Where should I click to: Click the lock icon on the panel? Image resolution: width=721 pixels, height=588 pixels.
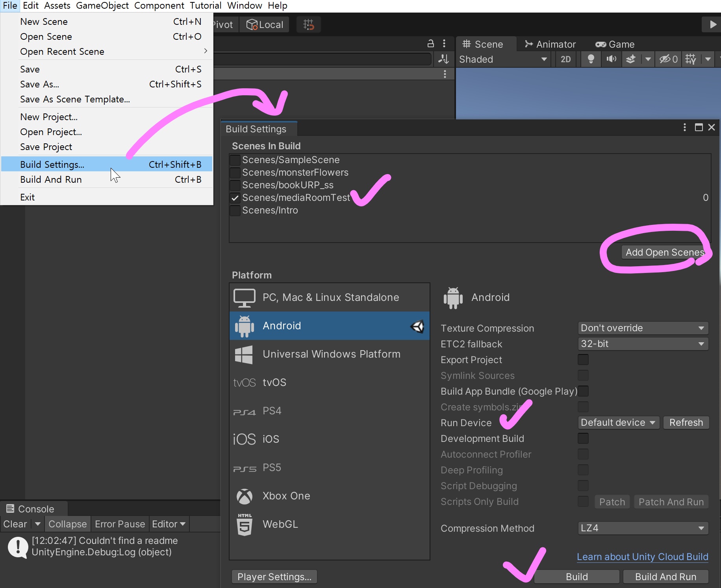pyautogui.click(x=431, y=43)
